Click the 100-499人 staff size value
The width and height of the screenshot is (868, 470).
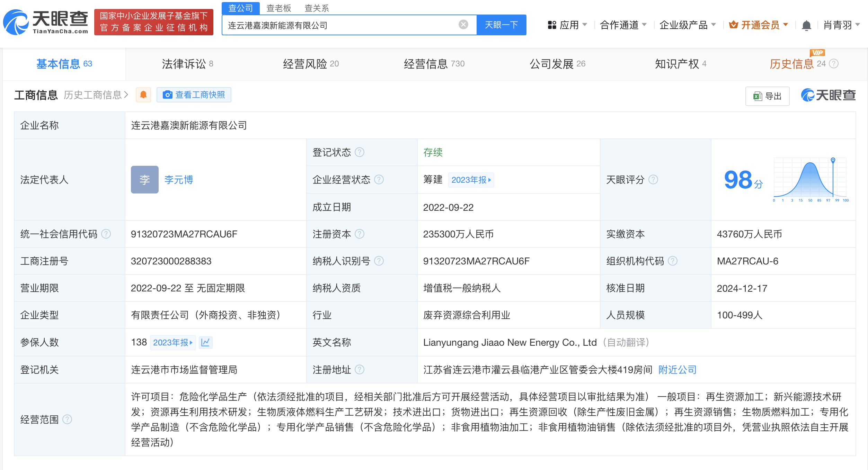coord(739,315)
